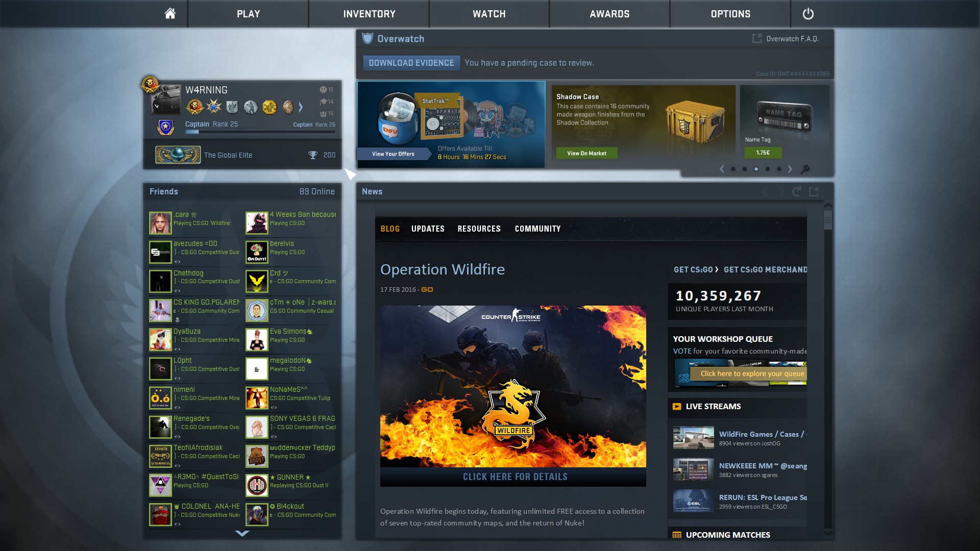This screenshot has width=980, height=551.
Task: Click the power/quit icon
Action: (807, 14)
